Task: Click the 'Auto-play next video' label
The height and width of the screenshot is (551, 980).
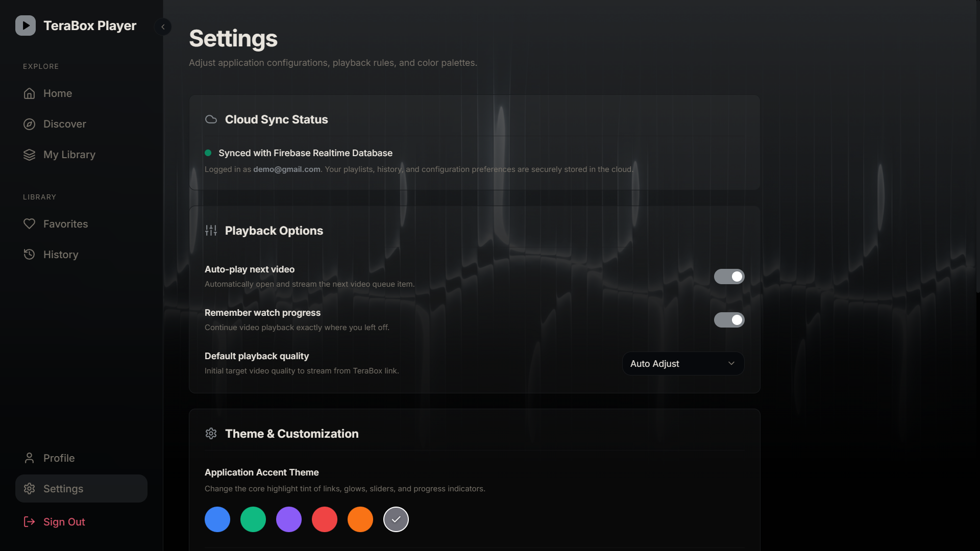Action: [x=250, y=269]
